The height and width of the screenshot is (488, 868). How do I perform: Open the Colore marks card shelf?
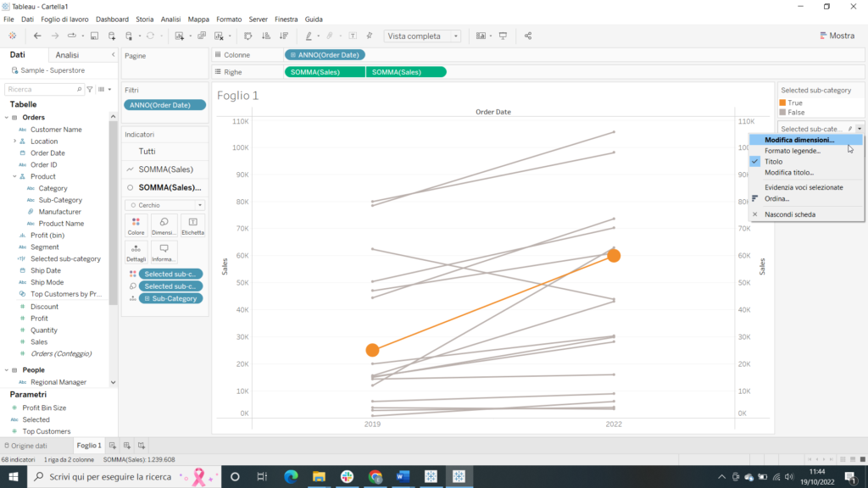(136, 222)
